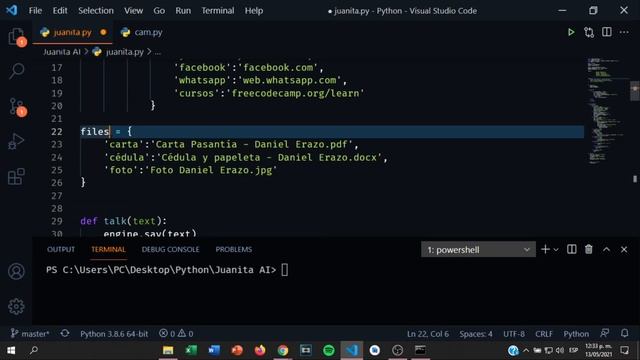Change indentation via Spaces: 4
This screenshot has height=360, width=640.
(x=476, y=333)
